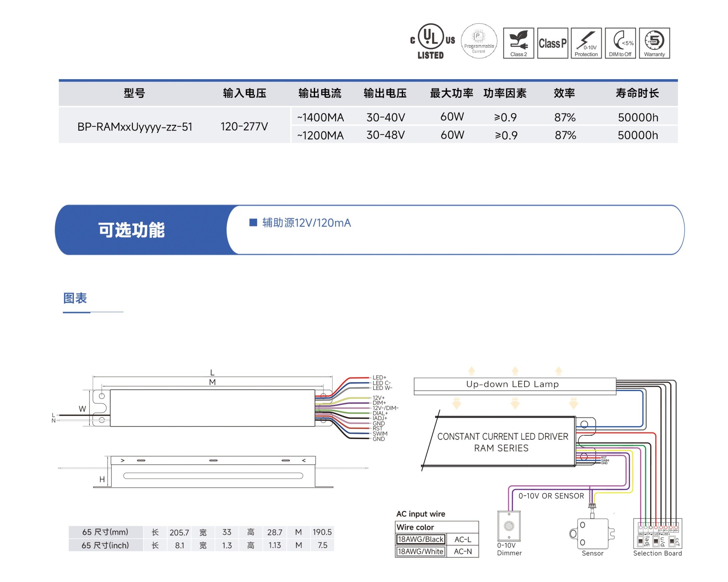Click the 效率 column header
This screenshot has height=582, width=728.
(564, 93)
